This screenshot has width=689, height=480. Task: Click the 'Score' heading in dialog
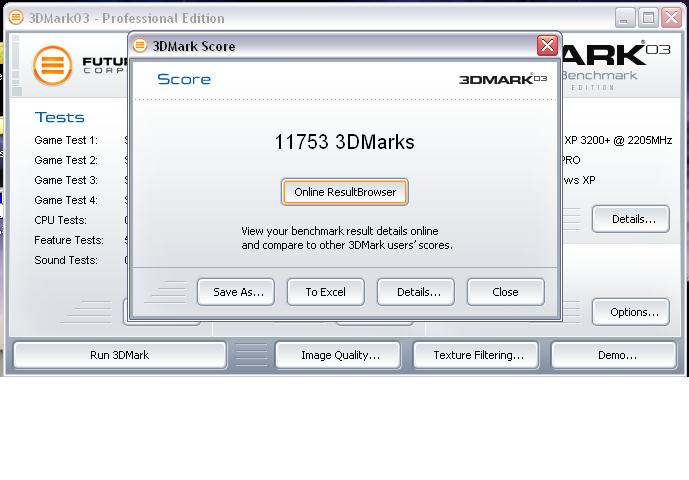click(184, 79)
